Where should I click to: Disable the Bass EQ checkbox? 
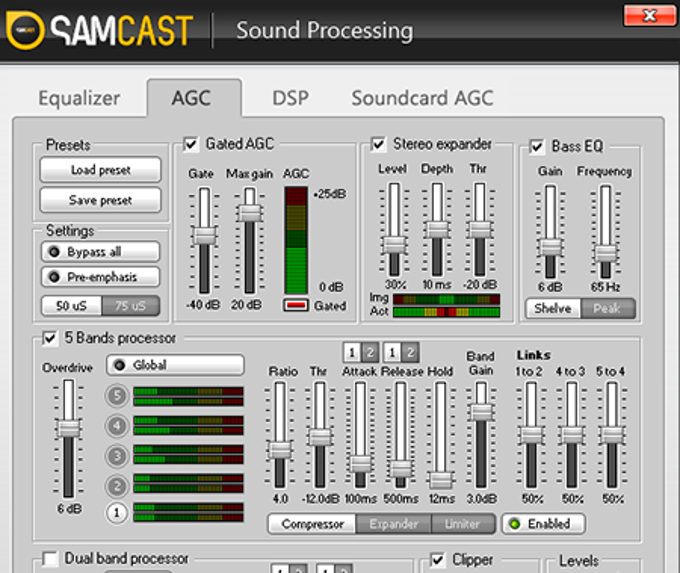pos(536,147)
